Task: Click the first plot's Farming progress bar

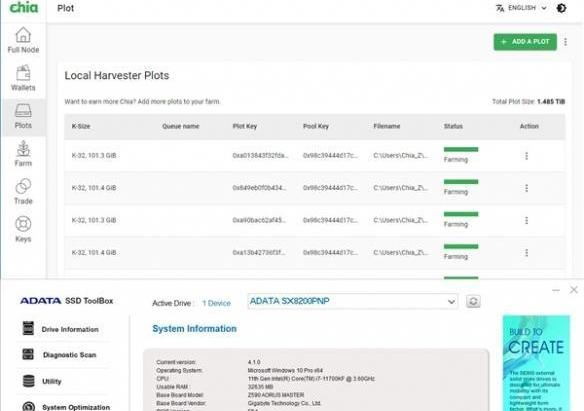Action: (x=461, y=150)
